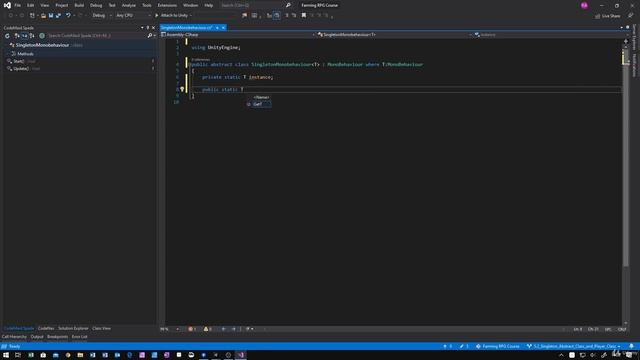
Task: Open the Breakpoints tab
Action: 58,337
